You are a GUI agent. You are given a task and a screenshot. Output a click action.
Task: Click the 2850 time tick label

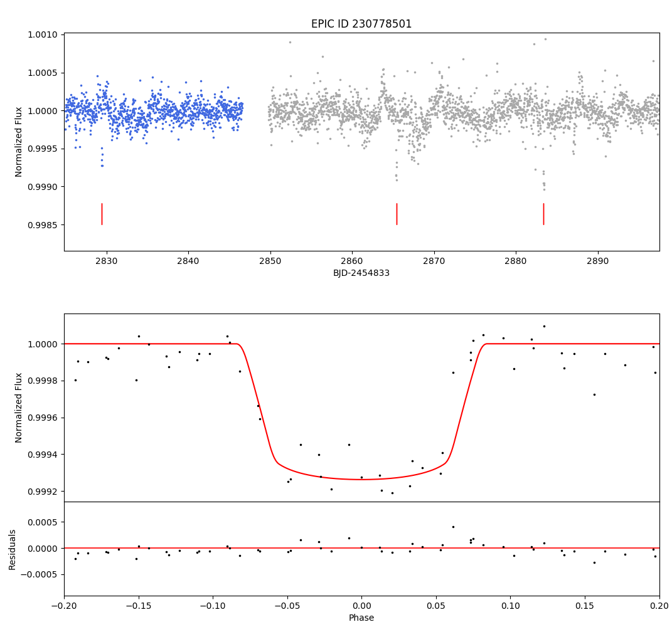(270, 261)
